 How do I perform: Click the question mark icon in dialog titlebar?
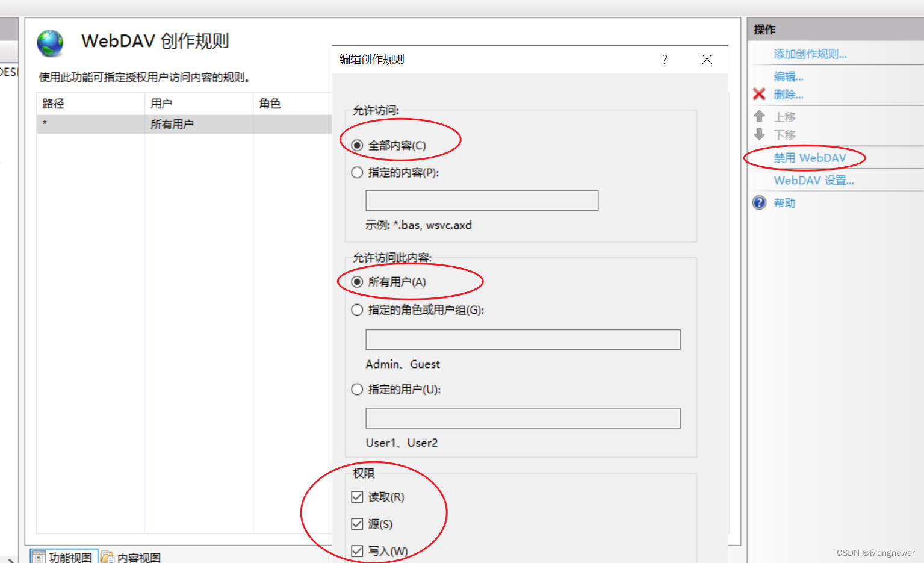(664, 59)
